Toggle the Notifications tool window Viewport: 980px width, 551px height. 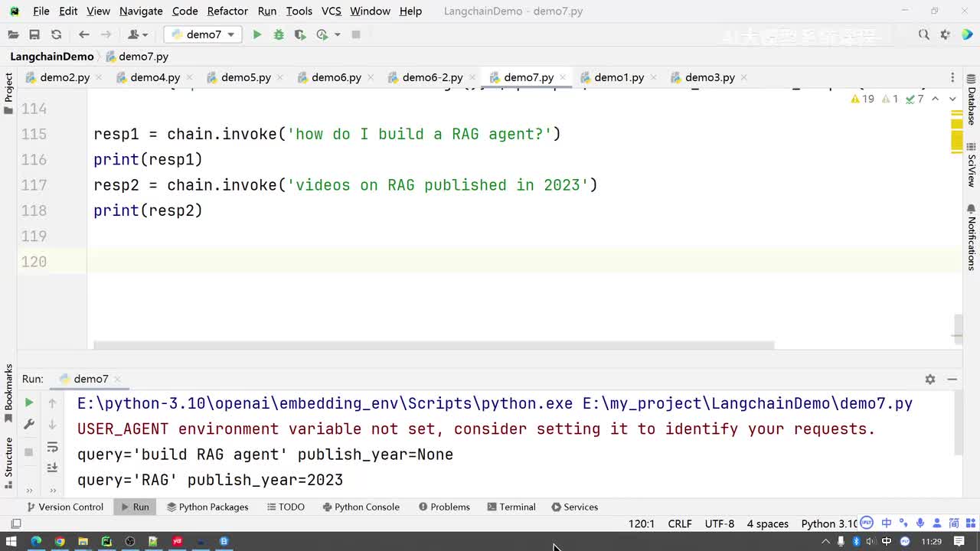pos(971,237)
